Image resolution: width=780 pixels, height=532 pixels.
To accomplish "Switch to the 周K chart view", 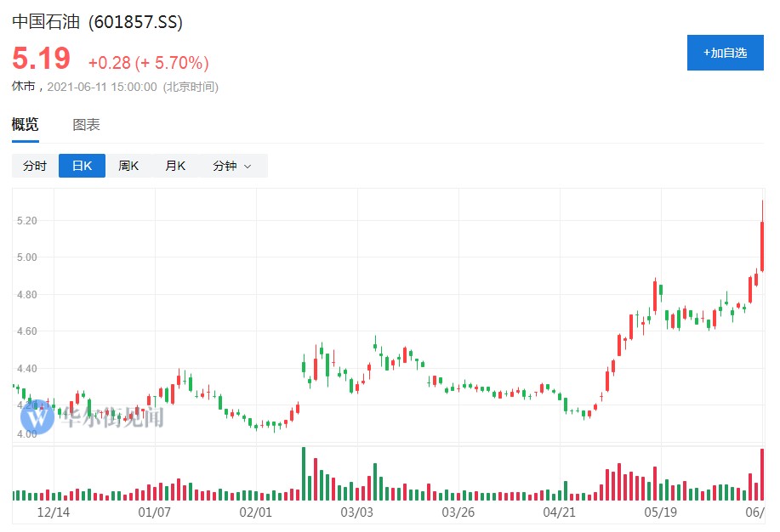I will (128, 166).
